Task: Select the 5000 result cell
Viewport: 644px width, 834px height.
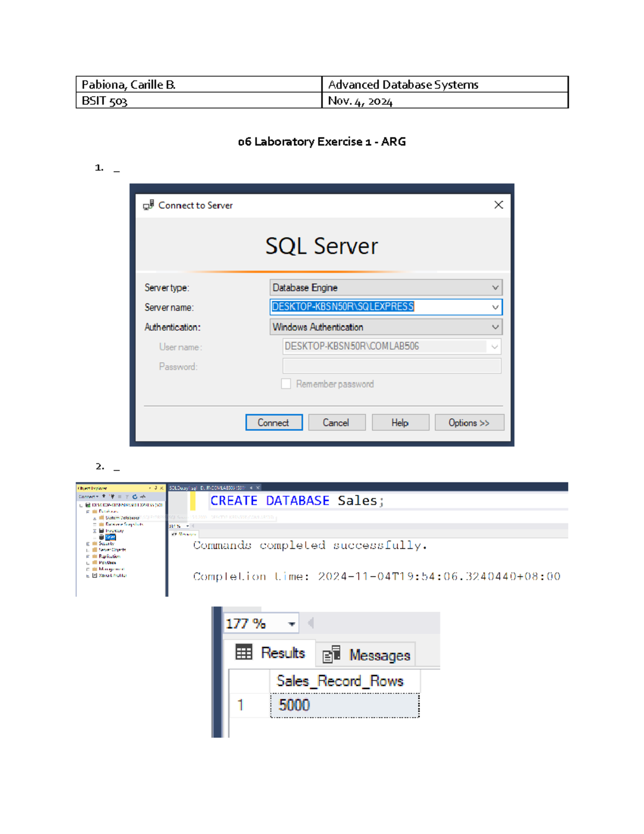Action: pyautogui.click(x=345, y=705)
